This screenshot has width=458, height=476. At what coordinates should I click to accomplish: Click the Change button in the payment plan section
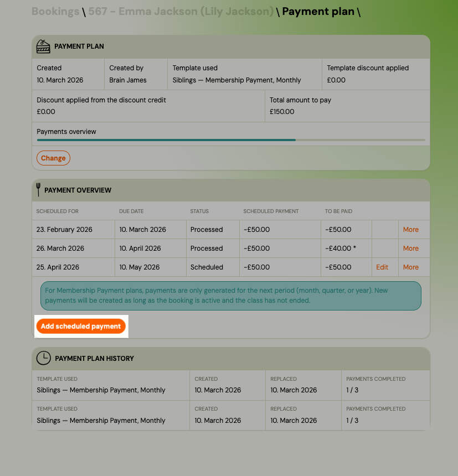coord(53,158)
